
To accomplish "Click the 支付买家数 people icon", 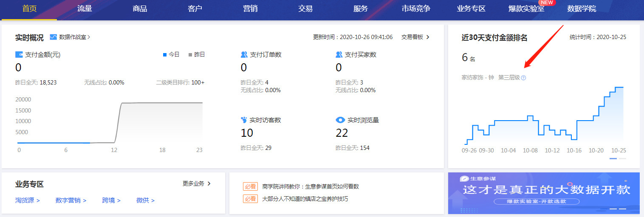I will point(339,54).
